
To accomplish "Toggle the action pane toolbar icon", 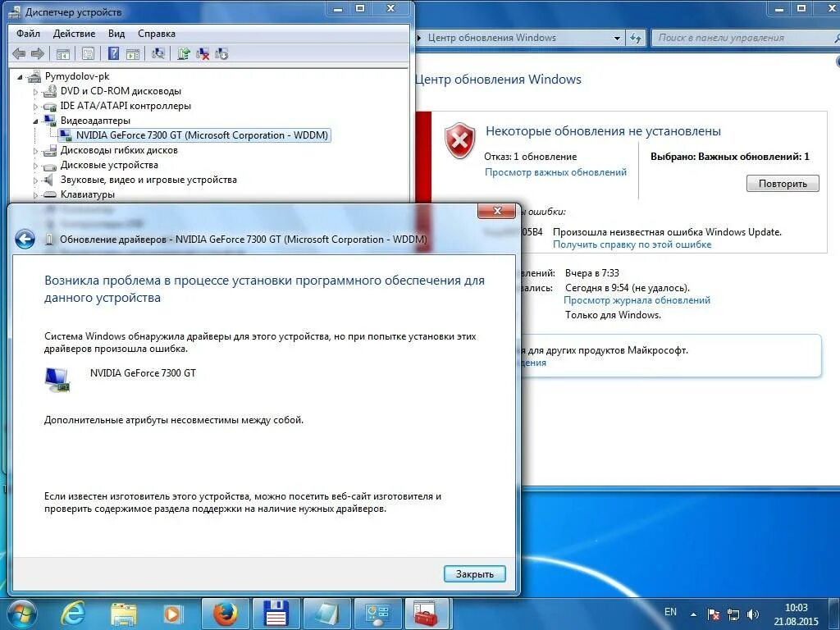I will coord(133,53).
